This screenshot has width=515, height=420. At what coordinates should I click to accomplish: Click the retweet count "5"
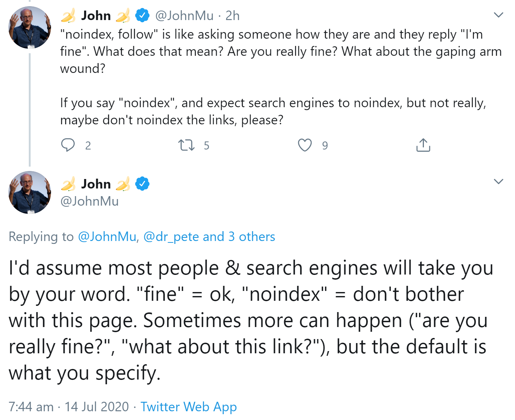(207, 145)
